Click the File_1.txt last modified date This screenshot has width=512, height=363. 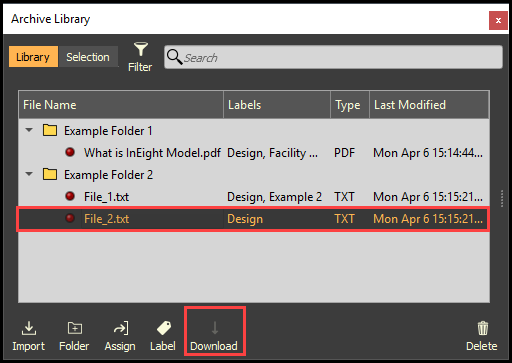point(428,197)
